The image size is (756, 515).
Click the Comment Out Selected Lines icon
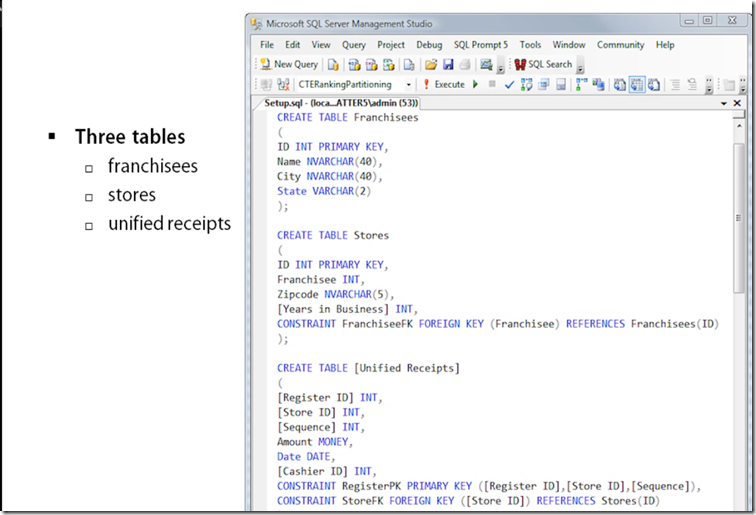(675, 85)
